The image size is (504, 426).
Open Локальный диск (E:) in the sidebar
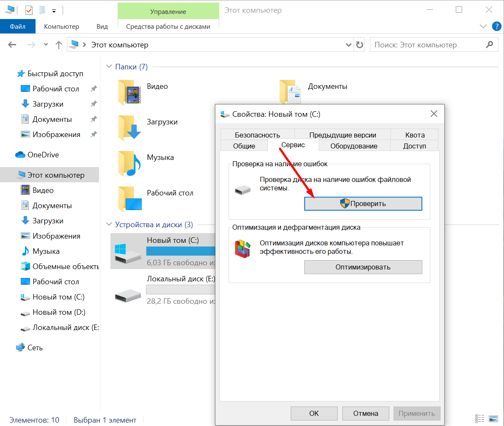coord(60,327)
